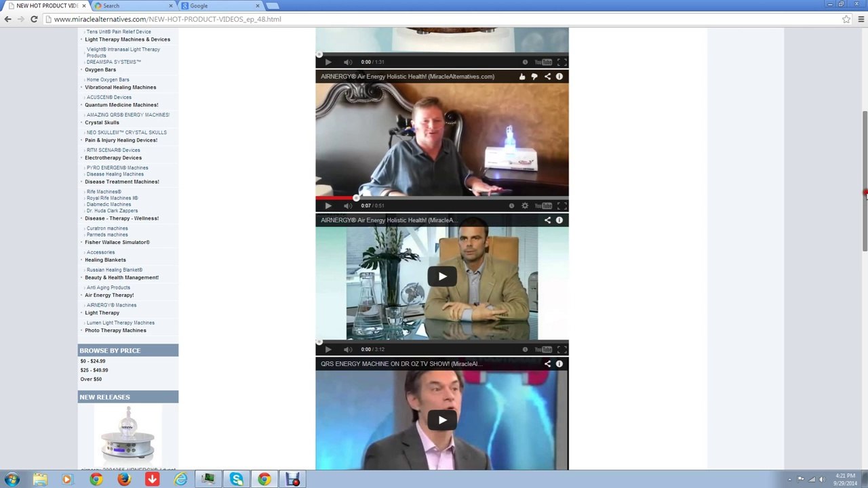Screen dimensions: 868x488
Task: Share the QRS Energy Machine video
Action: tap(547, 364)
